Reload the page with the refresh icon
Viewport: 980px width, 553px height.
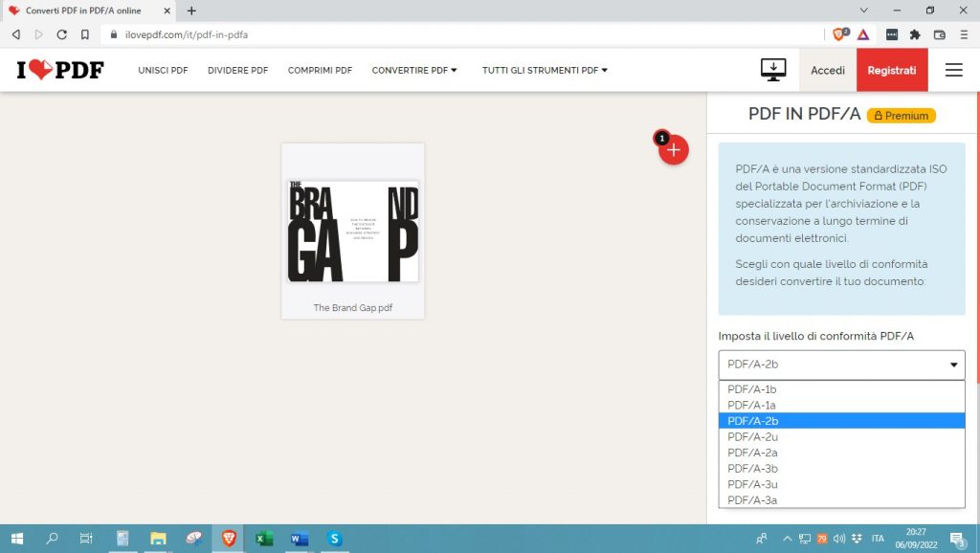pos(62,34)
